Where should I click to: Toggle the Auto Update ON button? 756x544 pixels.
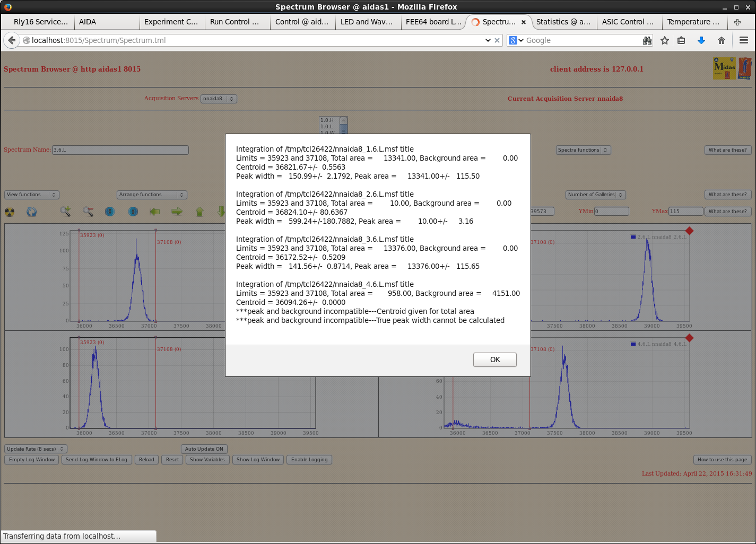click(204, 449)
